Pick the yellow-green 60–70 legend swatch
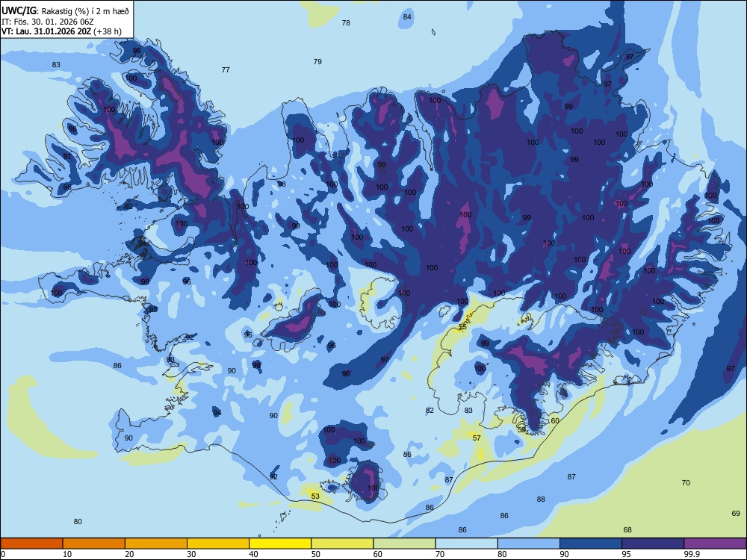747x560 pixels. (x=404, y=544)
